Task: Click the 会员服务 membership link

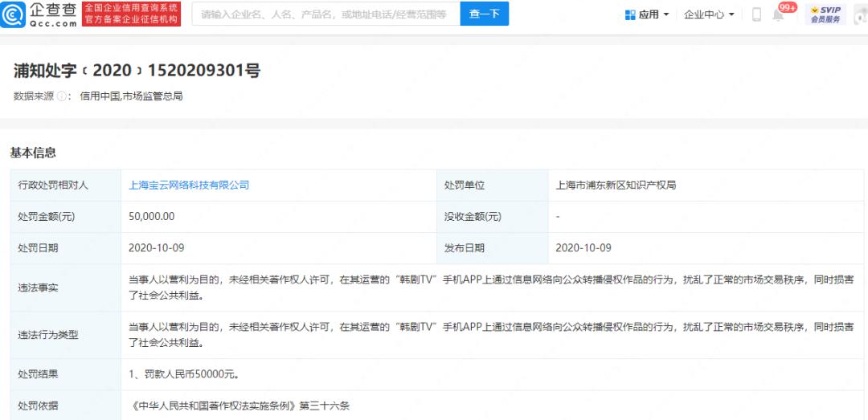Action: 825,19
